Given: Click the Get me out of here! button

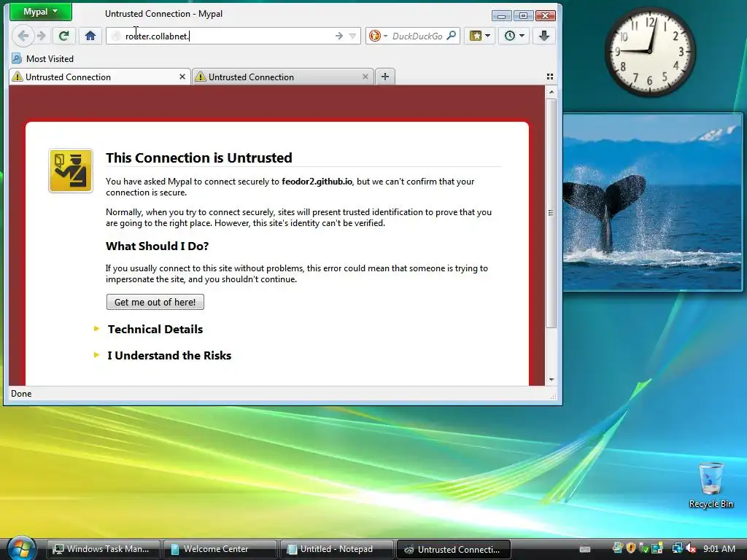Looking at the screenshot, I should 155,302.
